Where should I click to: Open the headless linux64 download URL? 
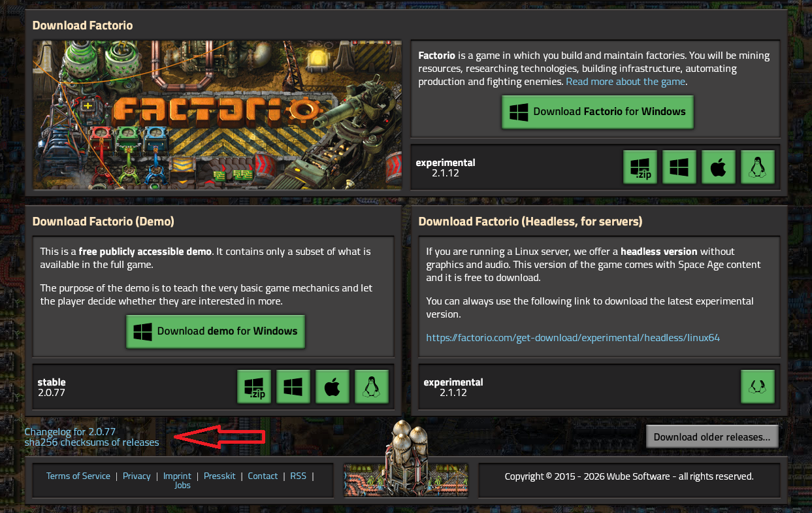point(573,338)
